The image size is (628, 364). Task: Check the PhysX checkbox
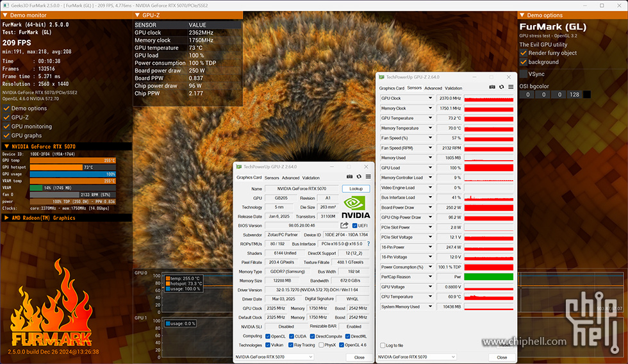[x=321, y=345]
